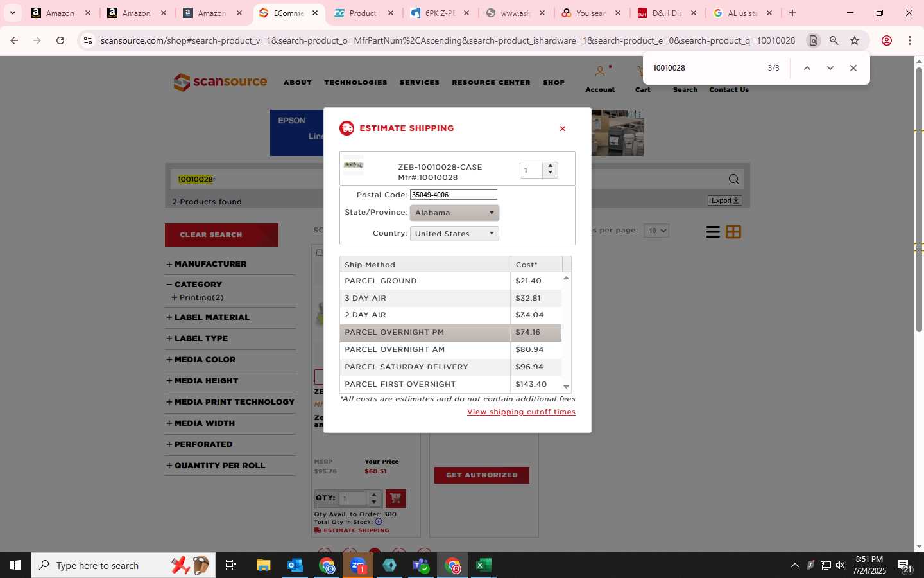Select PARCEL OVERNIGHT PM shipping row
This screenshot has height=578, width=924.
coord(450,332)
